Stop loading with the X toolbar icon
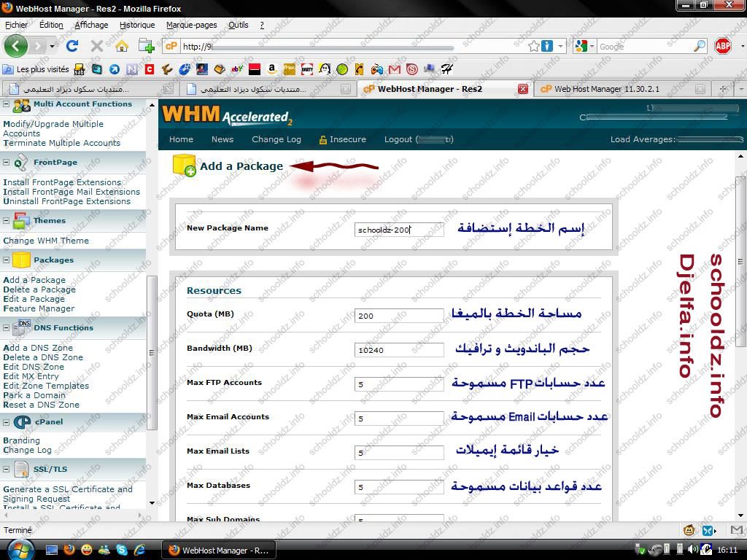This screenshot has width=747, height=560. click(97, 46)
